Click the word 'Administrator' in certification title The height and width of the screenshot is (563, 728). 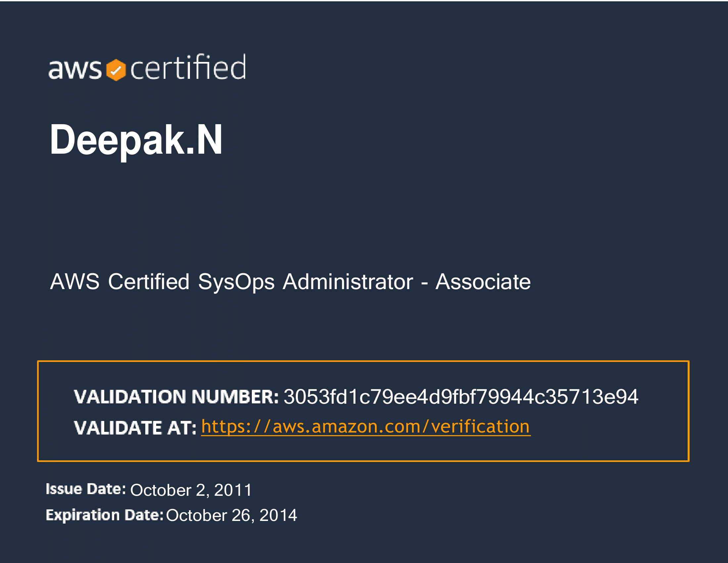(348, 282)
